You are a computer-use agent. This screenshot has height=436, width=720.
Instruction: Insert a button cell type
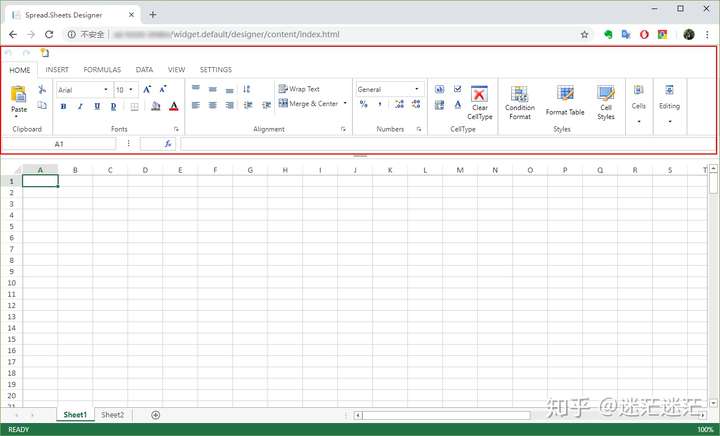coord(439,89)
